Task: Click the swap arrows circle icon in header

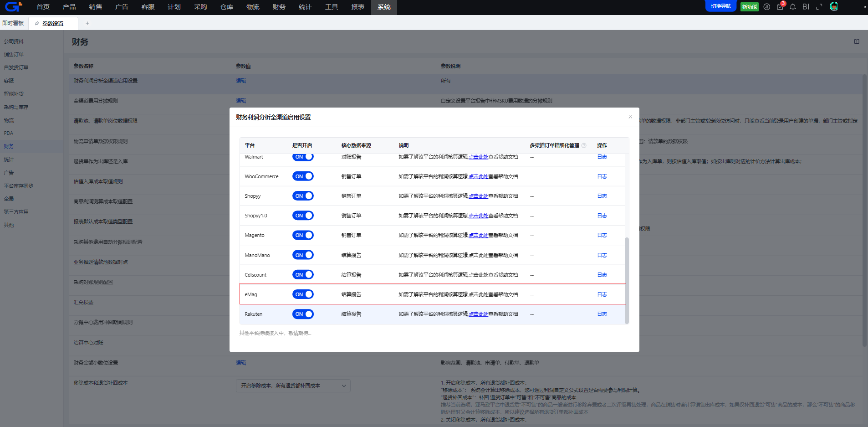Action: (767, 7)
